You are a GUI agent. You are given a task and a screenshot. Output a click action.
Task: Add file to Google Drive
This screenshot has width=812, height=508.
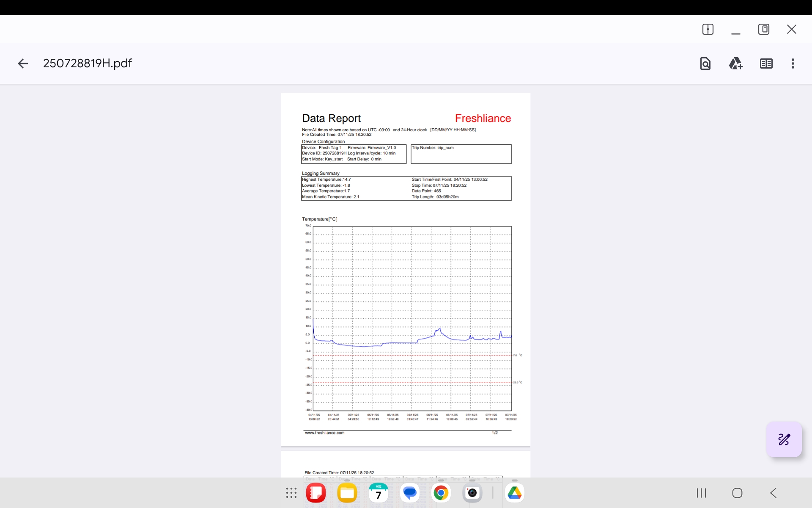pyautogui.click(x=735, y=63)
